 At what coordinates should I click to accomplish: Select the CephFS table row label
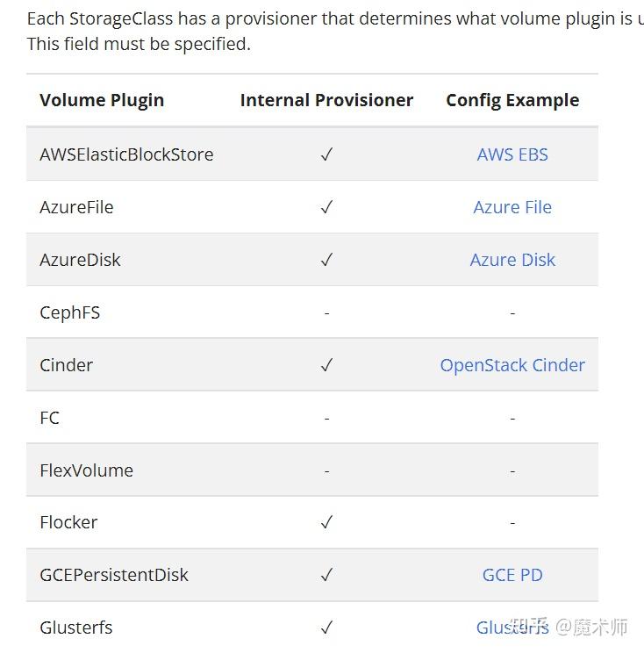[70, 312]
